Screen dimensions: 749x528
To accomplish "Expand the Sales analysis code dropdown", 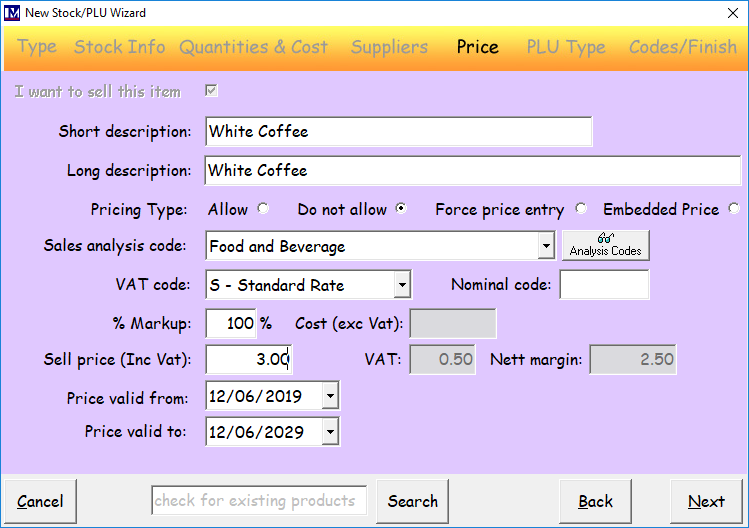I will (x=546, y=246).
